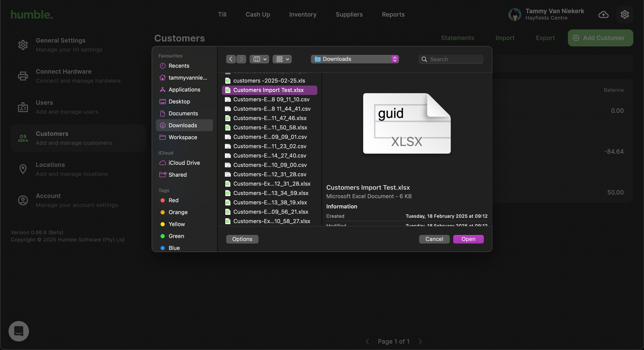The width and height of the screenshot is (644, 350).
Task: Open General Settings gear icon in sidebar
Action: point(23,45)
